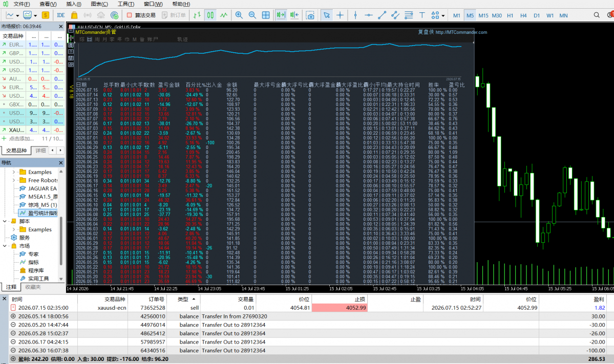This screenshot has height=364, width=614.
Task: Open the MTCommander.com link
Action: [461, 32]
